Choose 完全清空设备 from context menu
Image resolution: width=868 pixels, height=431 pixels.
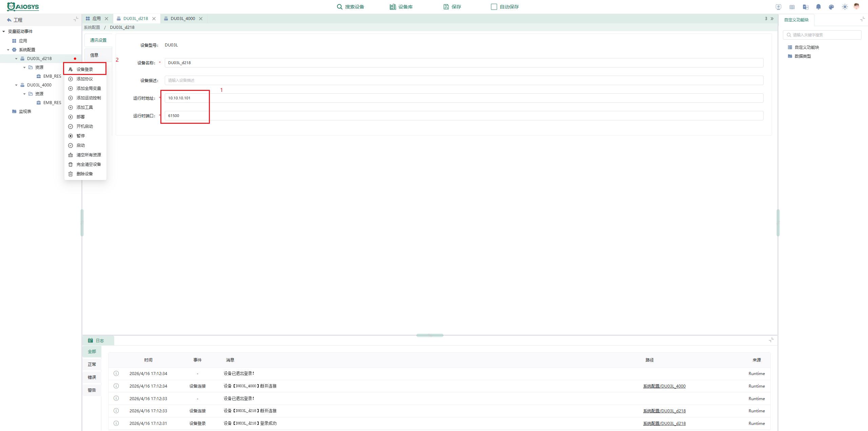85,164
